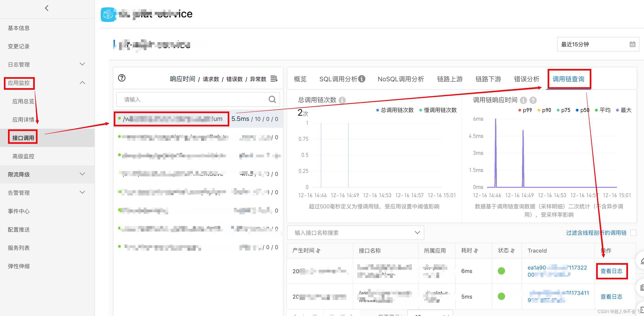
Task: Switch to 错误分析 tab
Action: pos(527,79)
